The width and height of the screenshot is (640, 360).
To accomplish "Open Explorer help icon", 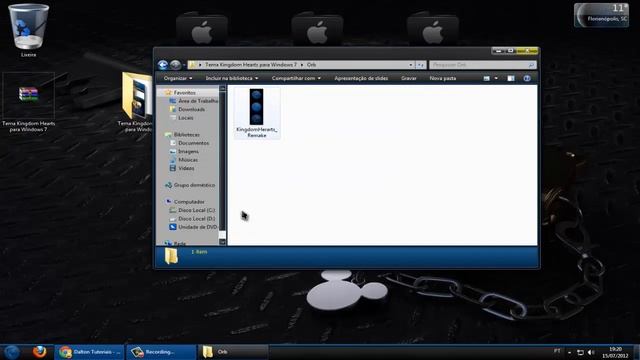I will click(x=527, y=78).
